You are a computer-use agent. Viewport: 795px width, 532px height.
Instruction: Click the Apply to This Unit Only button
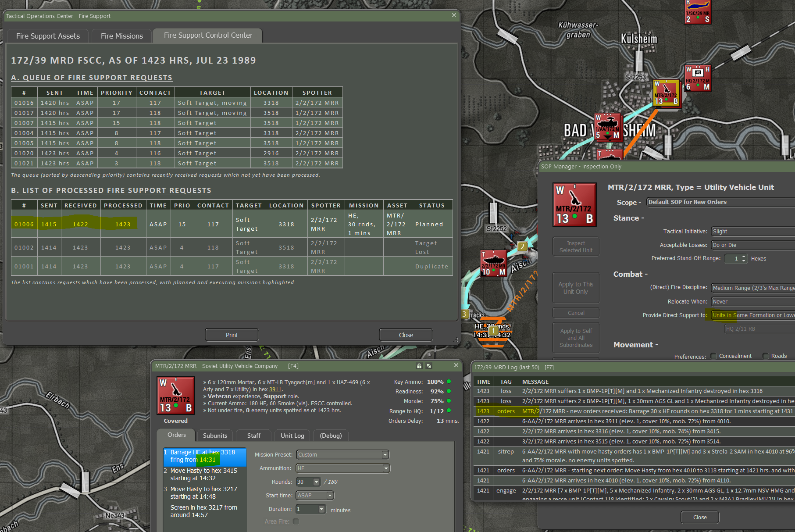(576, 288)
